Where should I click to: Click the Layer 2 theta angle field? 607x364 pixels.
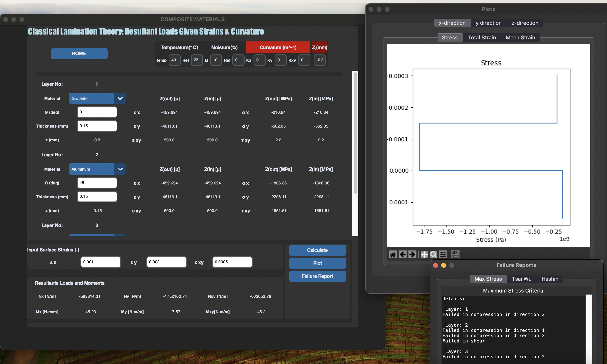tap(97, 183)
